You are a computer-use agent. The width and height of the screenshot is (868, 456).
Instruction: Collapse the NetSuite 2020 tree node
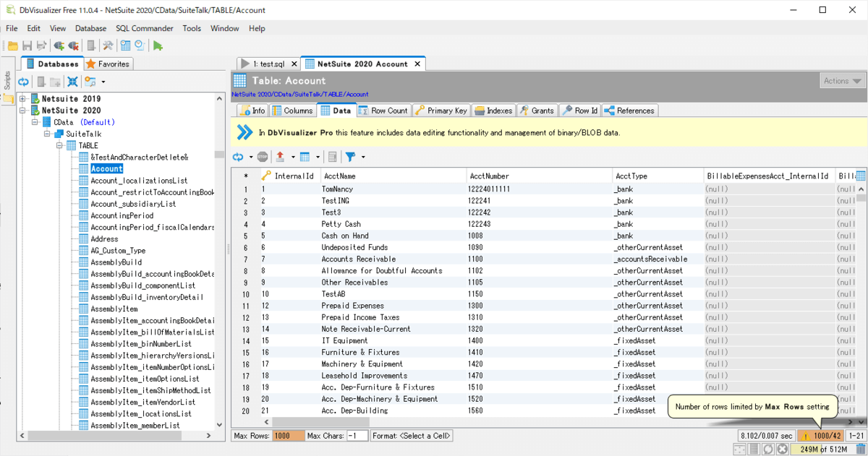(x=22, y=111)
